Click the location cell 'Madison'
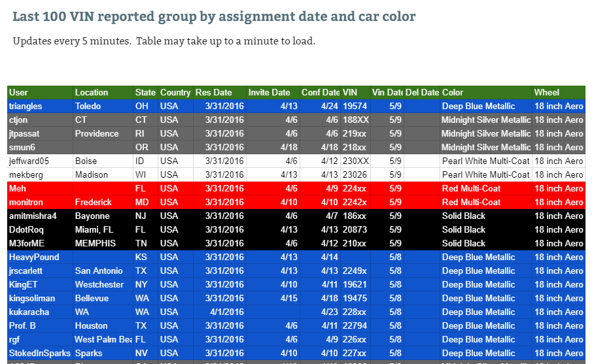This screenshot has width=592, height=364. 103,174
